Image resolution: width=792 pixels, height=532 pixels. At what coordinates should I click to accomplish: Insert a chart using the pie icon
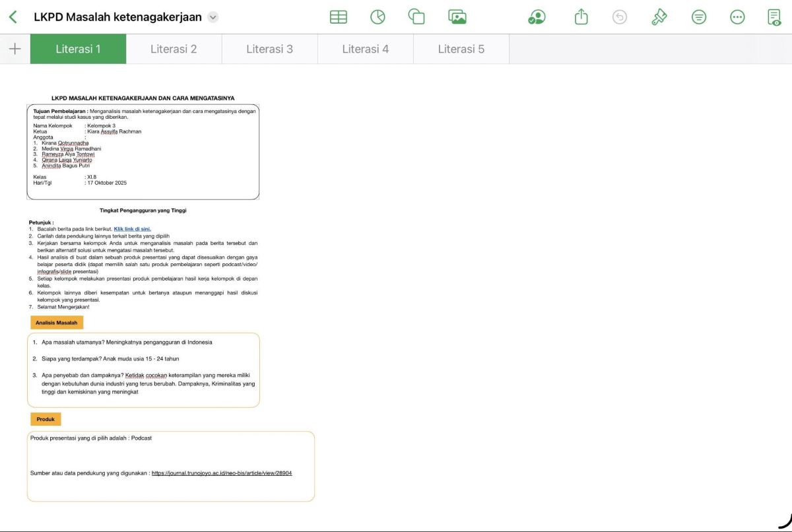pyautogui.click(x=378, y=17)
